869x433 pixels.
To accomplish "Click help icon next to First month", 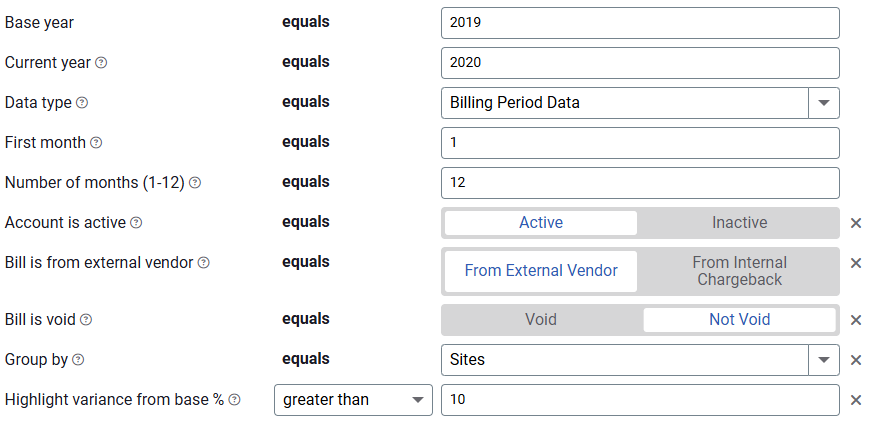I will 96,142.
